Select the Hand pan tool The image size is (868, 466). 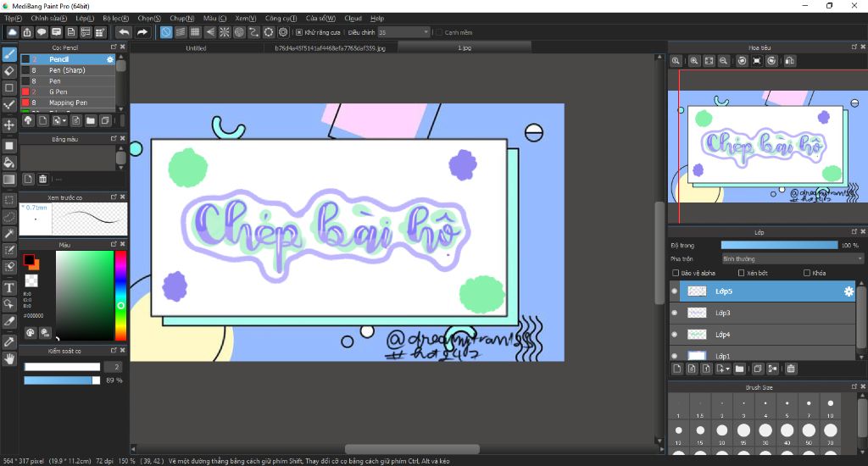(8, 359)
